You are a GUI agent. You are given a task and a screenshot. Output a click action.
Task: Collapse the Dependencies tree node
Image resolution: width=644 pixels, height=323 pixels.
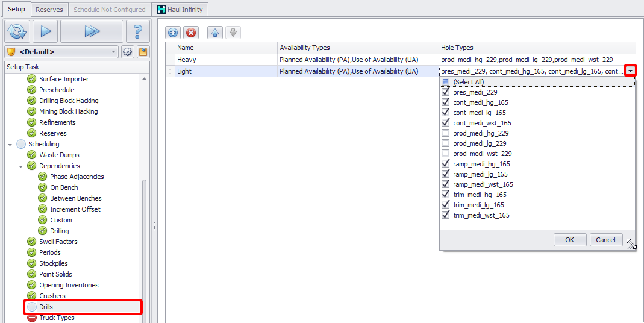pos(20,166)
